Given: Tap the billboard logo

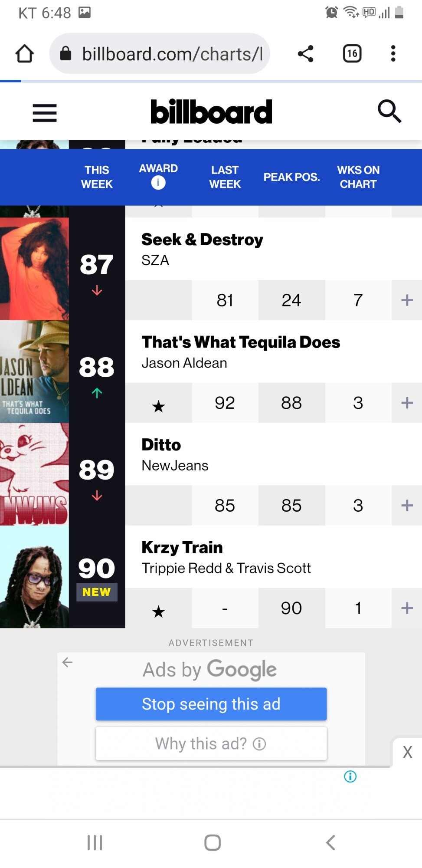Looking at the screenshot, I should point(211,112).
